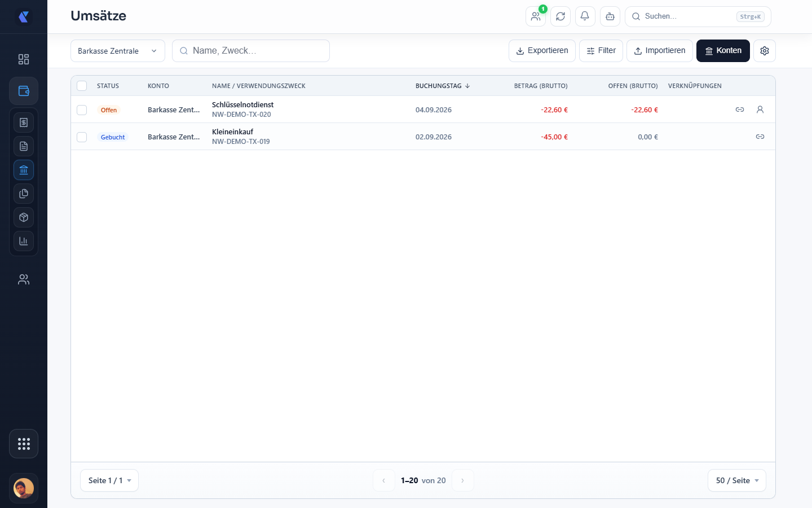The image size is (812, 508).
Task: Click the amount -45,00 € cell
Action: tap(554, 137)
